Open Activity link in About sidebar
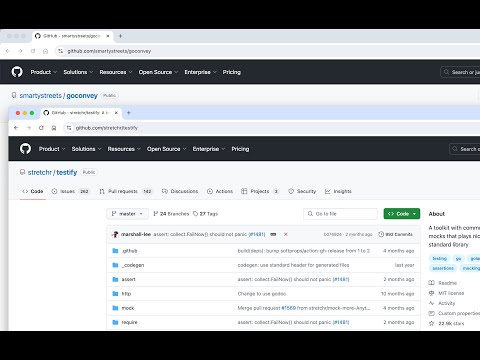Image resolution: width=480 pixels, height=360 pixels. 442,303
